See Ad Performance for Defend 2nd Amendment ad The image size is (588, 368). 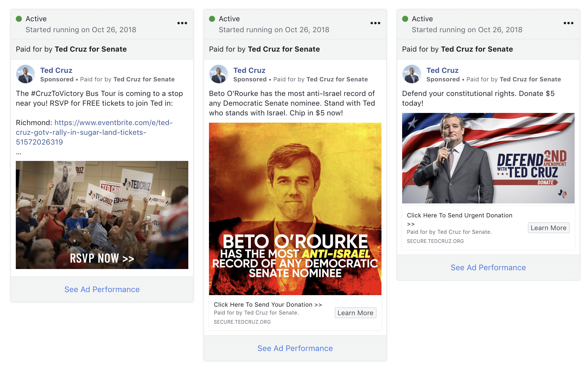point(488,267)
